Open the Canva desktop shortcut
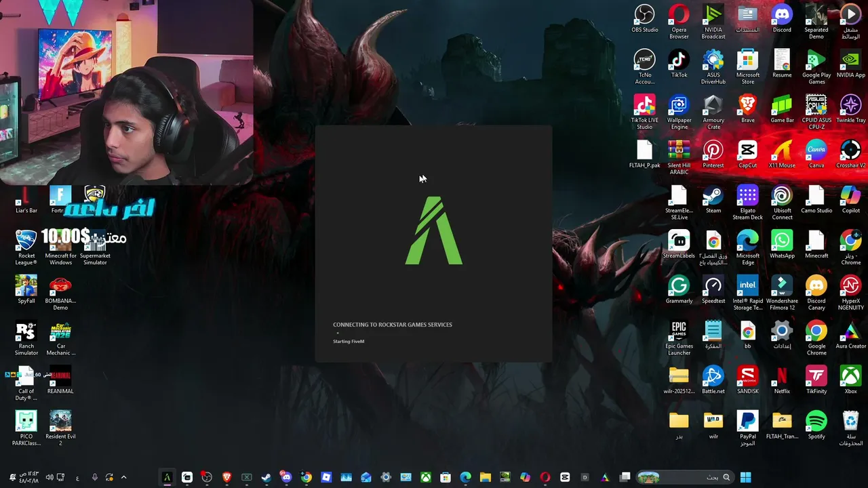The width and height of the screenshot is (868, 488). click(816, 155)
